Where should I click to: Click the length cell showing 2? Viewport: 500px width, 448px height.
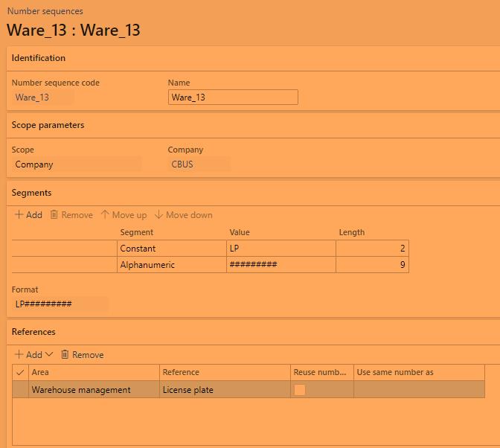click(x=372, y=249)
